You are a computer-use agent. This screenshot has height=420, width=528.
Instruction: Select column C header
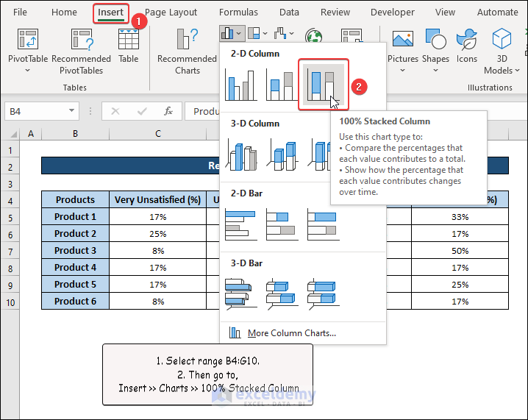click(x=157, y=134)
